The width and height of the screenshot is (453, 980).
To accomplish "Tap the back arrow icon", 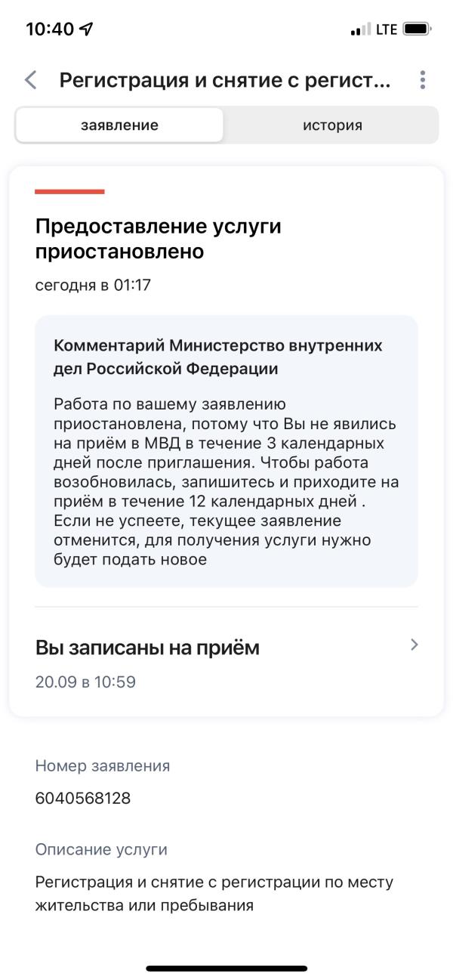I will pos(30,80).
